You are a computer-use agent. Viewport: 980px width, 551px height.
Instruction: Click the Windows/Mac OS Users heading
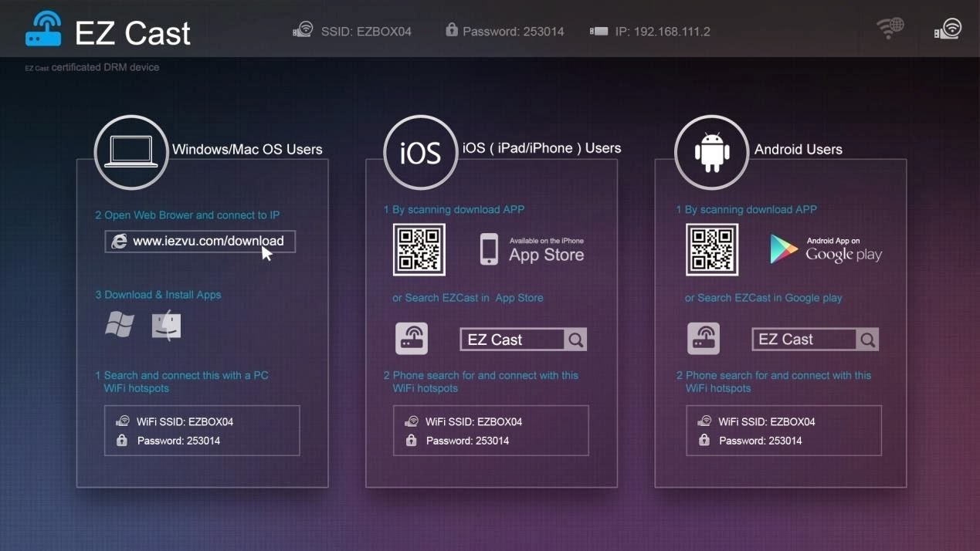(247, 150)
